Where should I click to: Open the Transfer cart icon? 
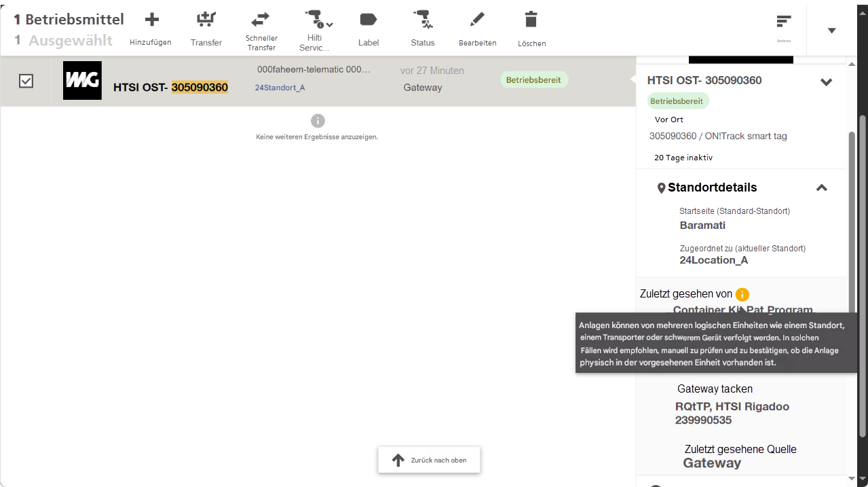tap(206, 20)
